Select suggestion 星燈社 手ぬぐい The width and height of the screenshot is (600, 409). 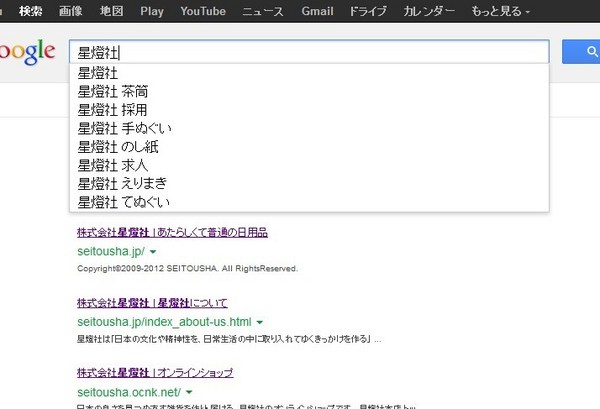point(309,128)
